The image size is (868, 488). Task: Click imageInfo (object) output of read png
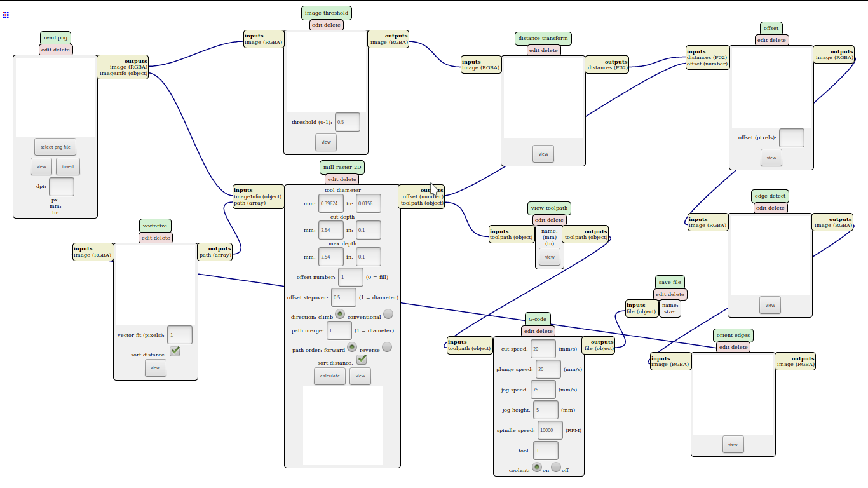(123, 73)
